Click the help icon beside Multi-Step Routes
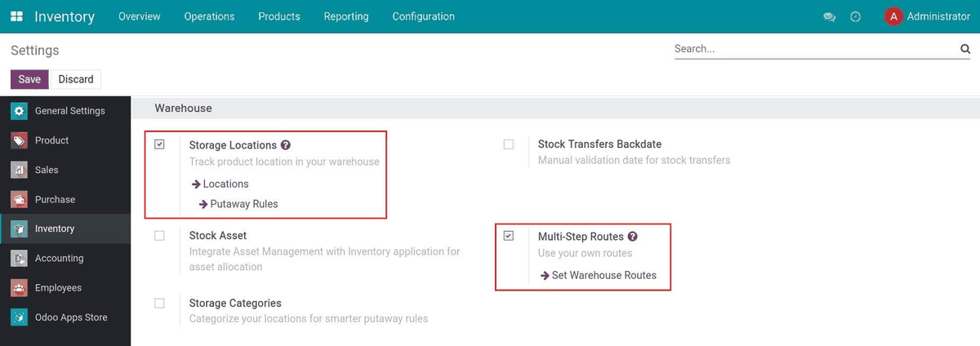Image resolution: width=980 pixels, height=346 pixels. click(x=633, y=237)
